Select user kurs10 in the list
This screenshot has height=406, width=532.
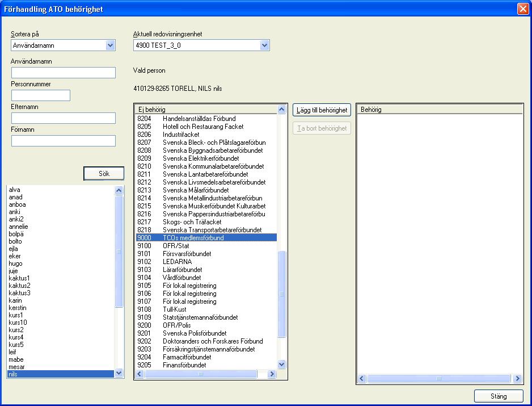point(60,323)
